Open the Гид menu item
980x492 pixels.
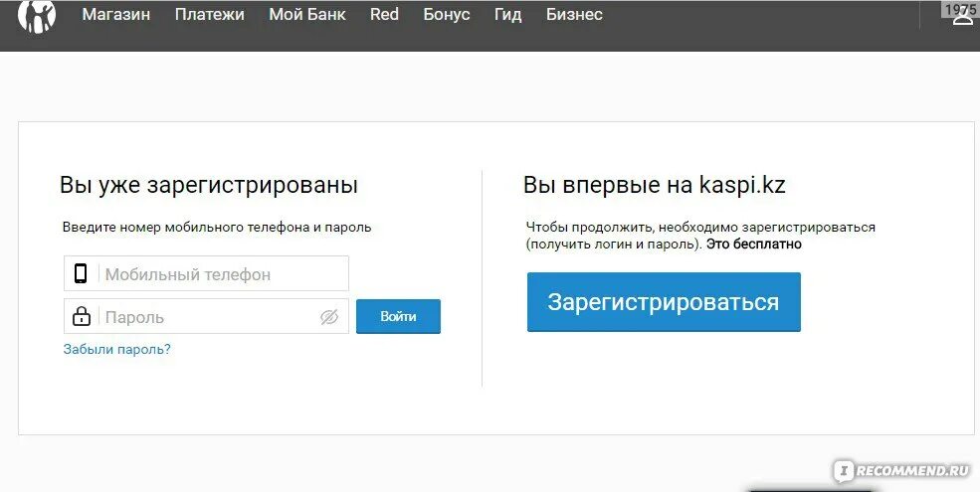click(507, 14)
